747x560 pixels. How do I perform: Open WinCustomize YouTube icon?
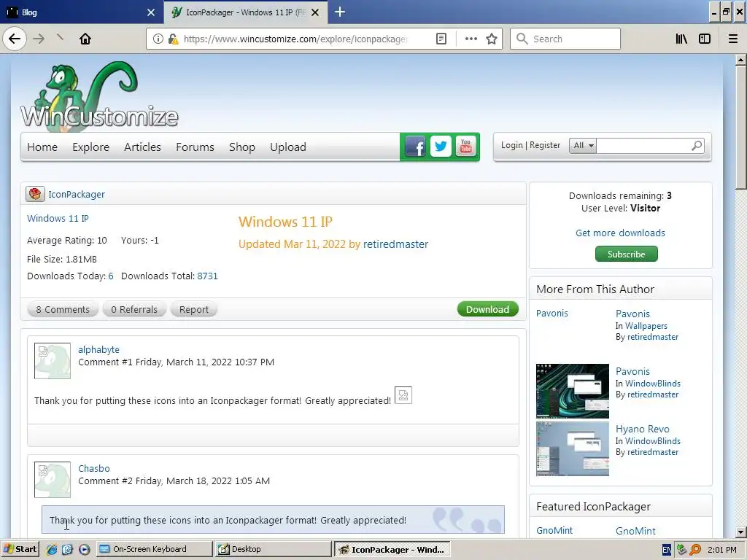[466, 147]
